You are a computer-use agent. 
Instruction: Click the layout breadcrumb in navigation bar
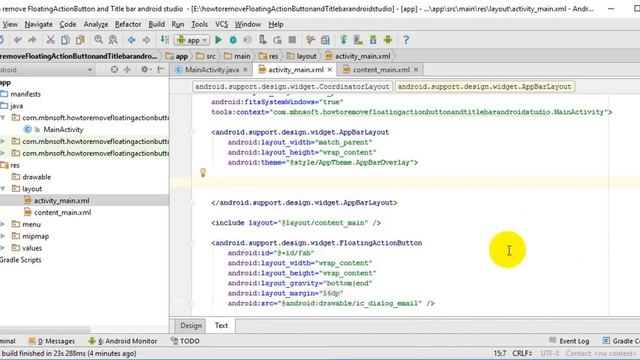coord(302,56)
